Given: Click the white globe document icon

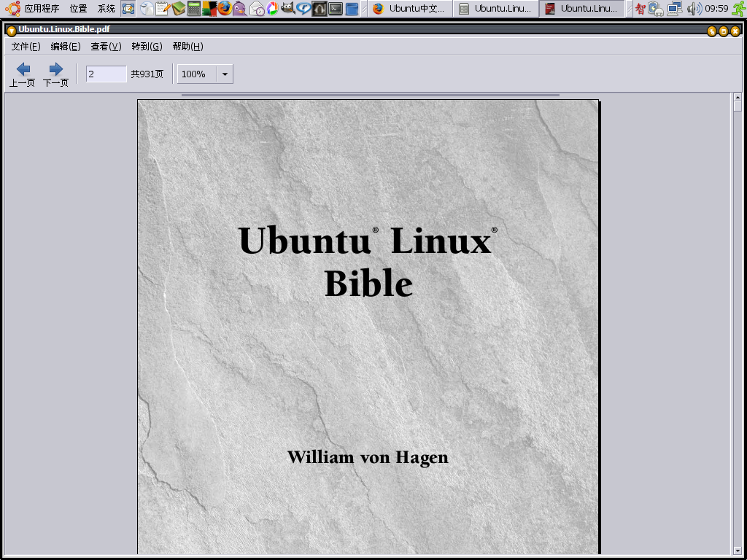Looking at the screenshot, I should tap(147, 8).
